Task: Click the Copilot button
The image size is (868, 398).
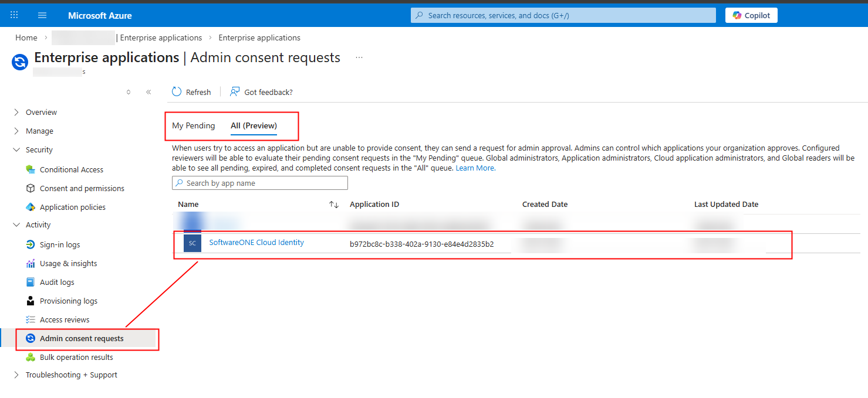Action: click(751, 15)
